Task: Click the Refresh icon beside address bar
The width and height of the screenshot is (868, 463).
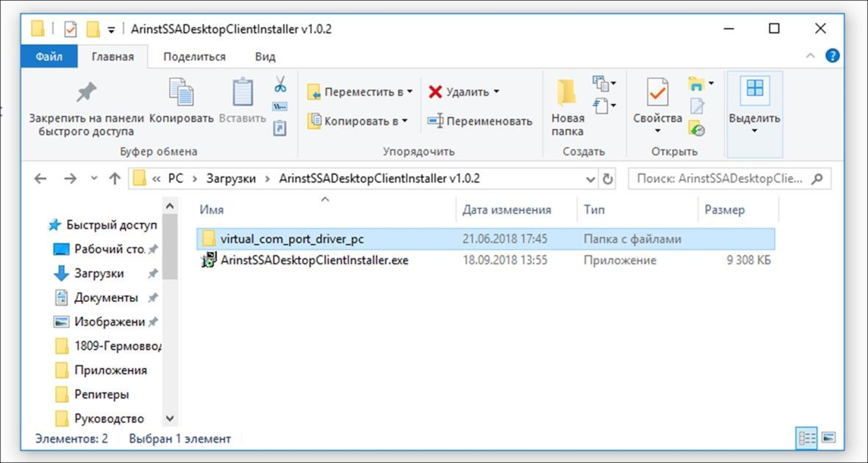Action: pos(607,179)
